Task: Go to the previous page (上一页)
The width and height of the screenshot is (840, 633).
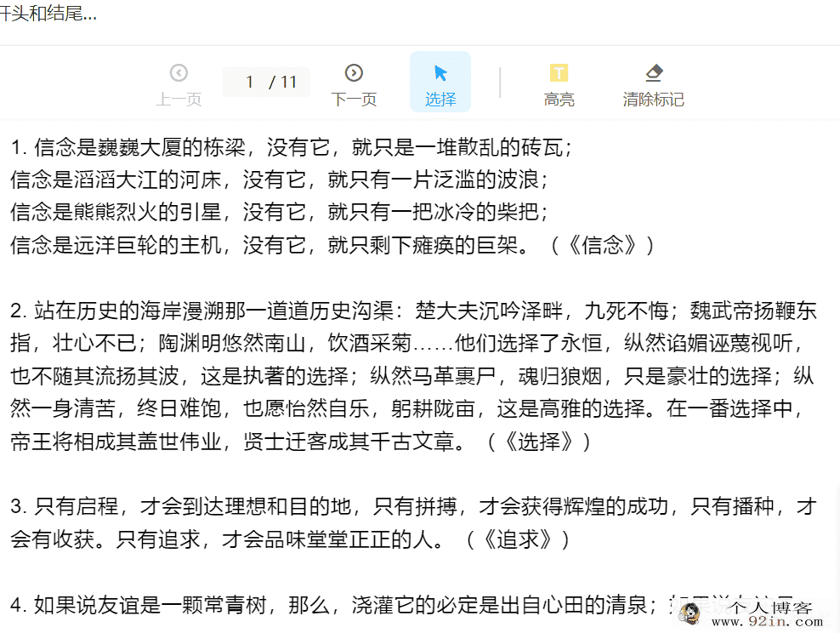Action: tap(179, 85)
